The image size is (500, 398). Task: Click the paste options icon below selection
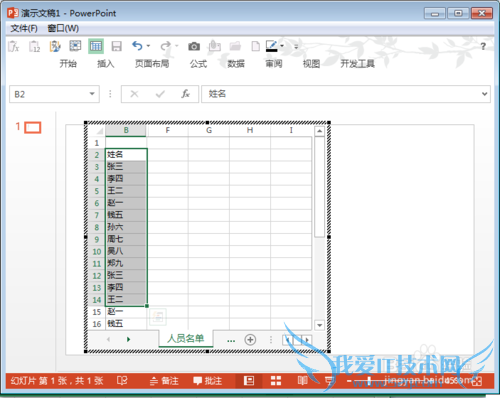(x=158, y=316)
